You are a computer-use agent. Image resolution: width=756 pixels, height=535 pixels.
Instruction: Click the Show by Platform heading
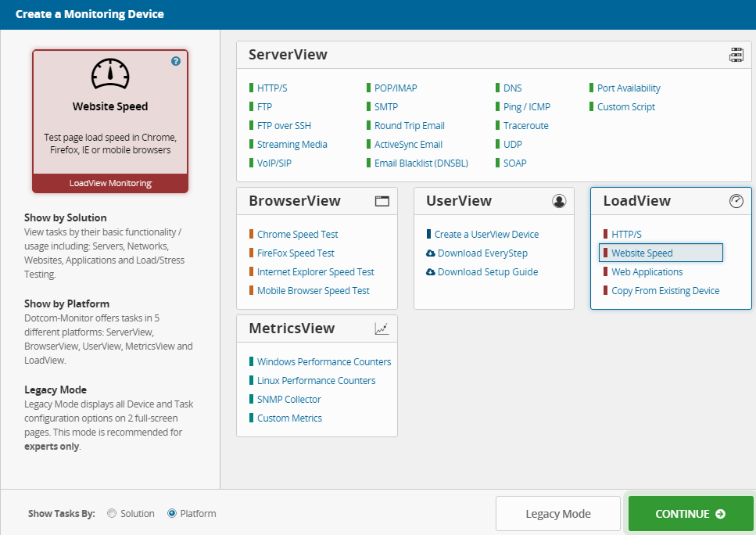(67, 303)
